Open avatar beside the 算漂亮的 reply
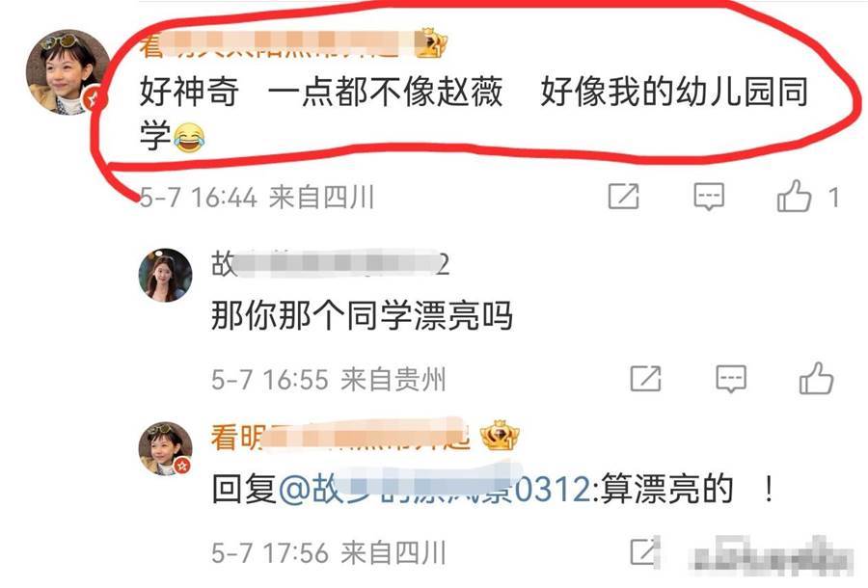 [165, 448]
